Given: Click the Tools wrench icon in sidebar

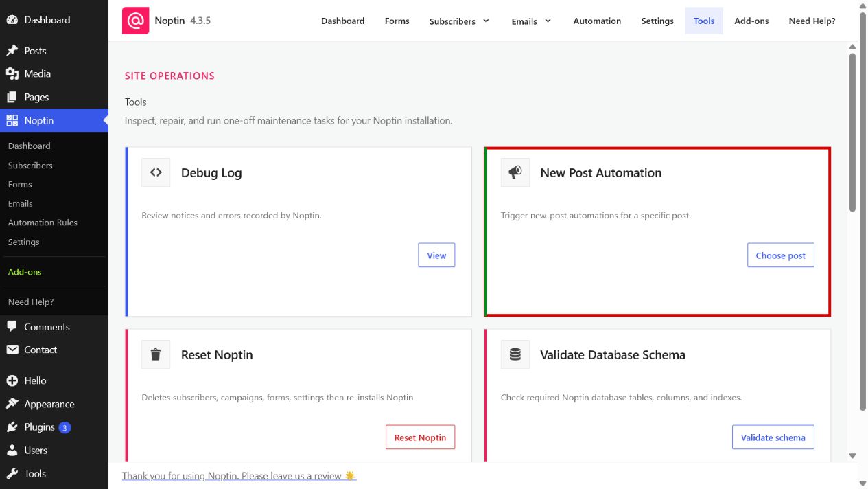Looking at the screenshot, I should coord(12,473).
